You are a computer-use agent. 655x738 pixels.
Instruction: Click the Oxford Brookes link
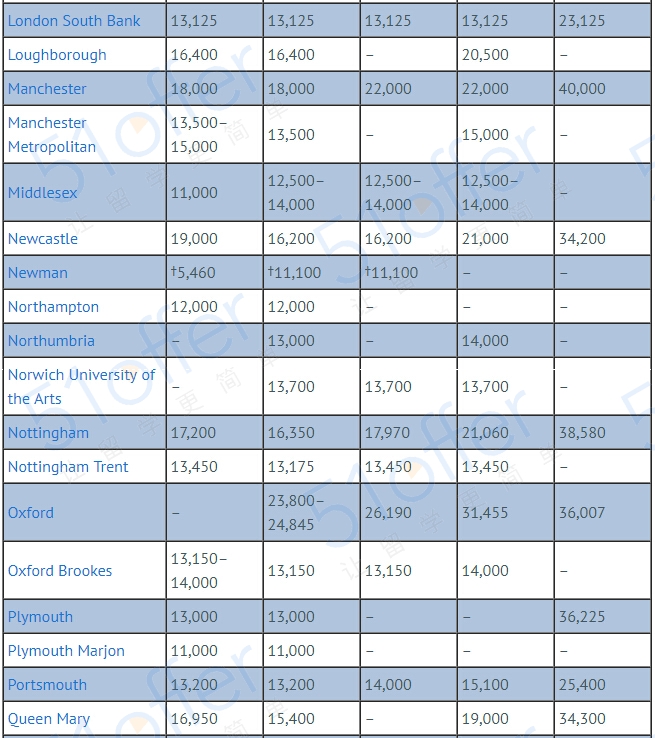pyautogui.click(x=60, y=571)
